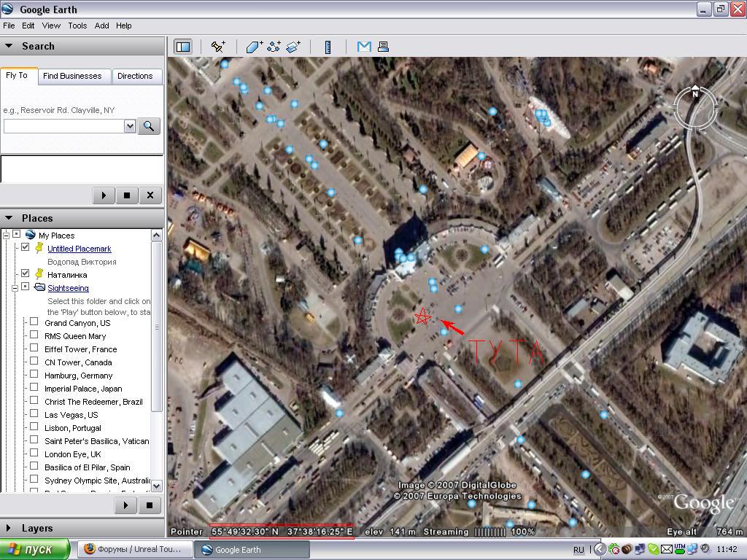
Task: Click the north compass ring on map
Action: pyautogui.click(x=695, y=93)
